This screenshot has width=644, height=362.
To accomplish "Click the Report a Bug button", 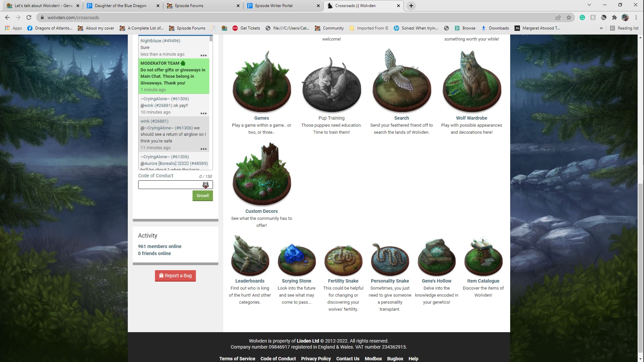I will click(175, 276).
